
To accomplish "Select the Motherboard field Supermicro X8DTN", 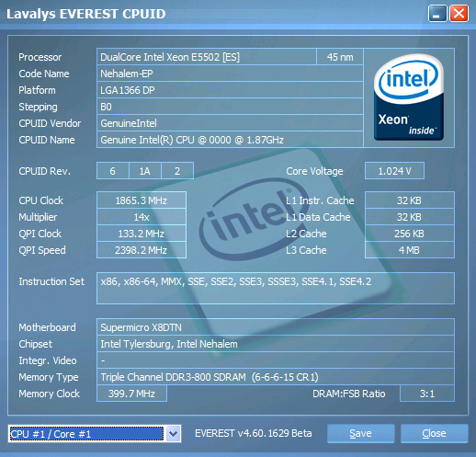I will (276, 327).
